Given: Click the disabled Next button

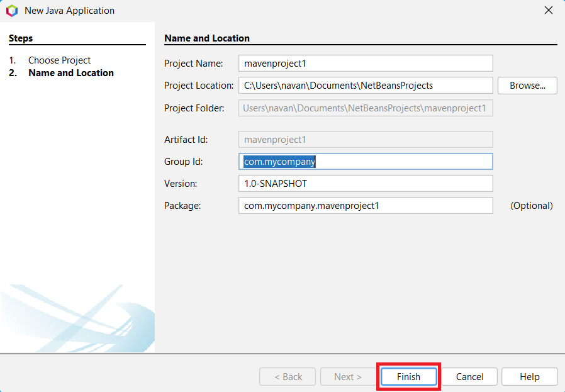Looking at the screenshot, I should [347, 376].
